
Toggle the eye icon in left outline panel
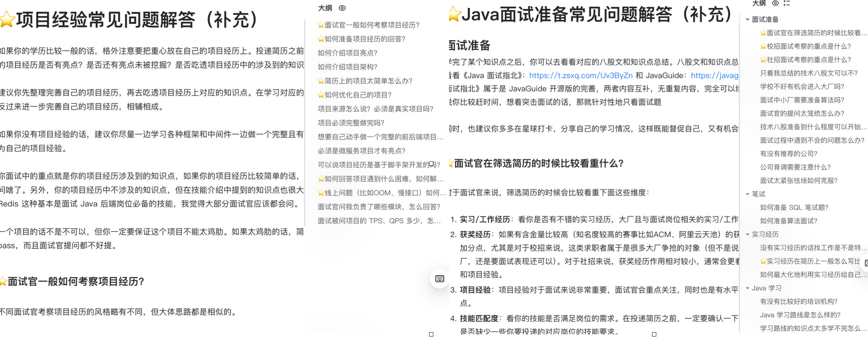pyautogui.click(x=342, y=8)
